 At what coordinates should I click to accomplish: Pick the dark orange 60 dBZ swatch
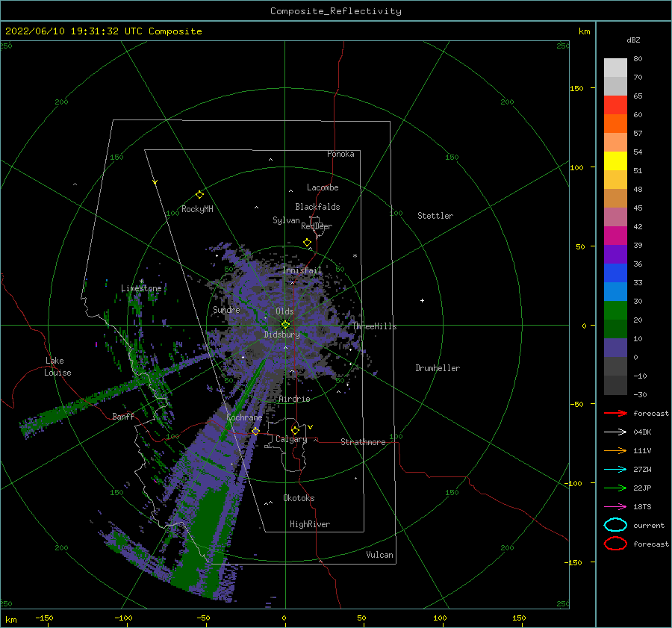click(615, 124)
